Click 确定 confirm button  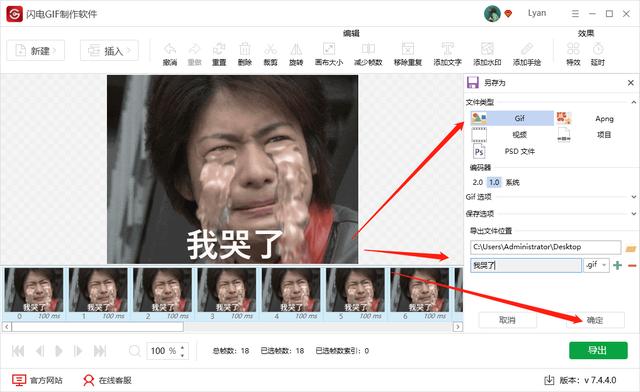click(595, 320)
